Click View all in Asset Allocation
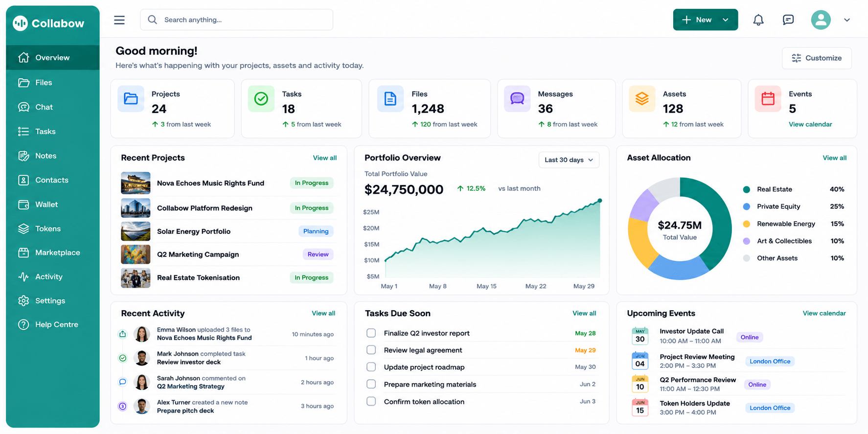This screenshot has height=434, width=868. click(835, 158)
